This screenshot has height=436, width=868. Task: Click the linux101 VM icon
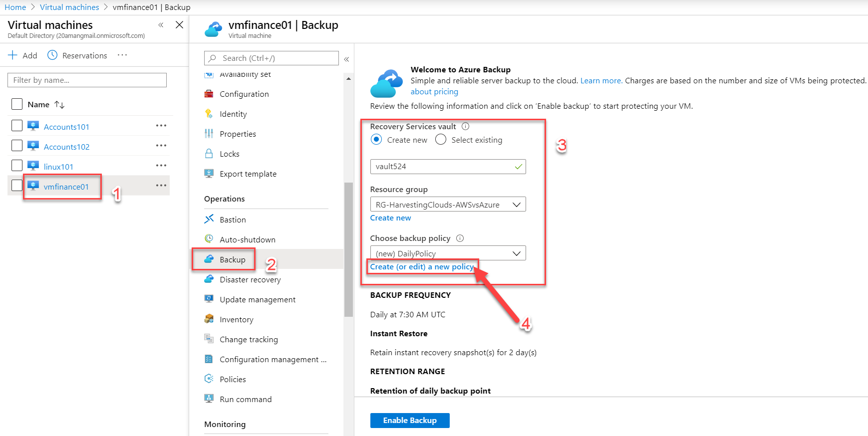point(33,166)
